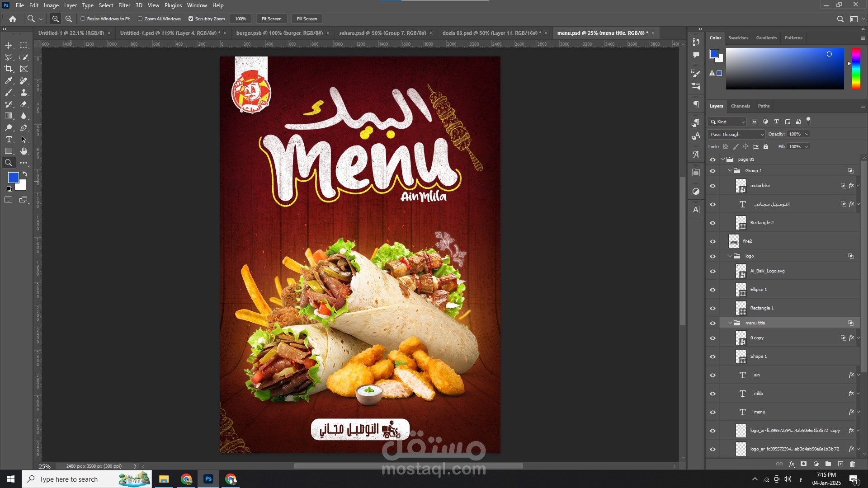Select the Rectangular Marquee tool
Image resolution: width=868 pixels, height=488 pixels.
[x=24, y=45]
